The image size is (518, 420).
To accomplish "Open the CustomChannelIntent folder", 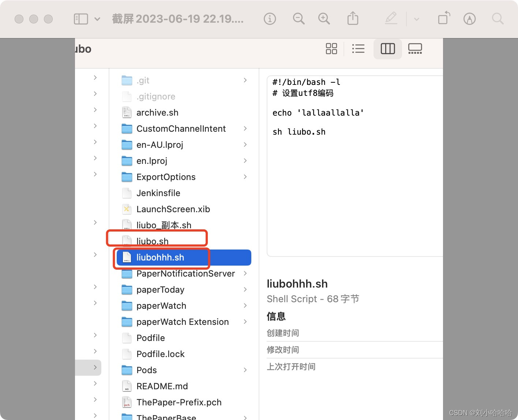I will click(181, 129).
